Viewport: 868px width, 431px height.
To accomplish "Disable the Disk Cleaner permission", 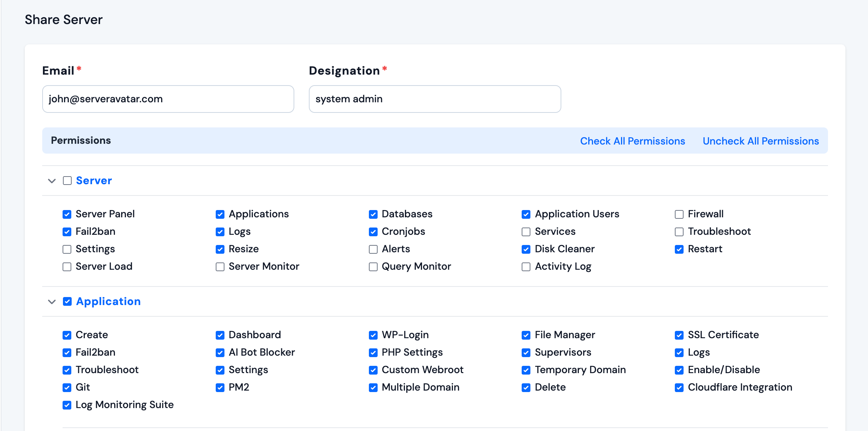I will pos(526,249).
